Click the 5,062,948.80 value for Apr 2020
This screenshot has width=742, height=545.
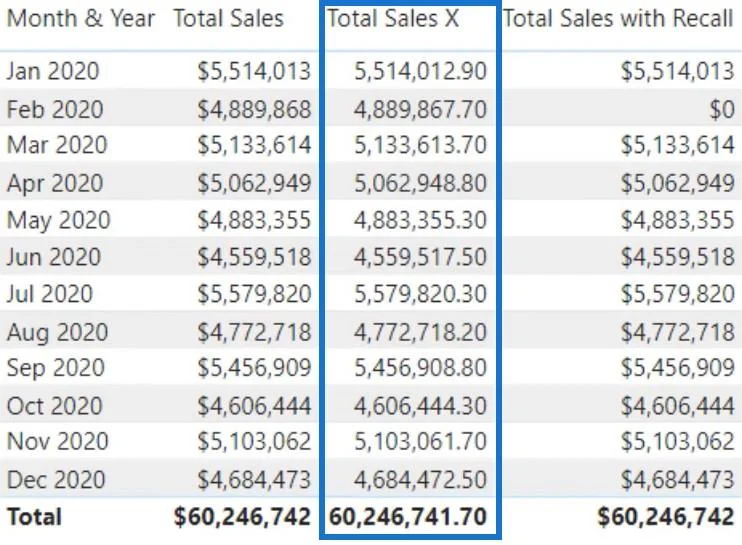[420, 183]
